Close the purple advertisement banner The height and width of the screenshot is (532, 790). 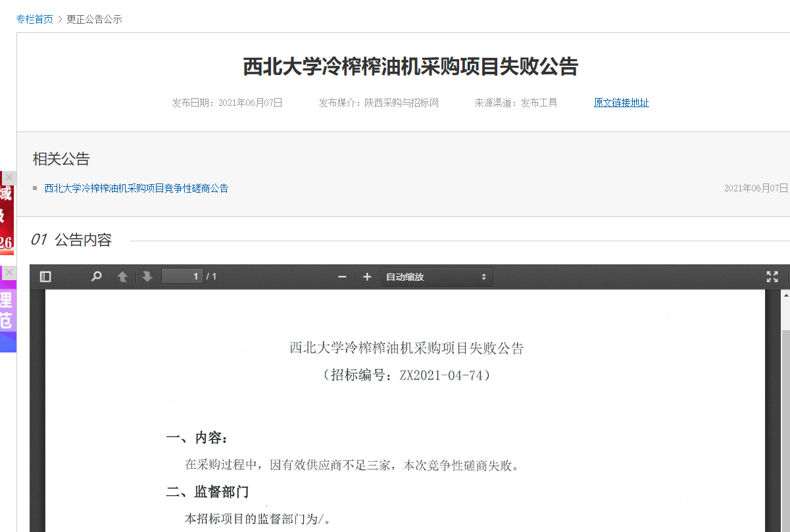pos(9,272)
